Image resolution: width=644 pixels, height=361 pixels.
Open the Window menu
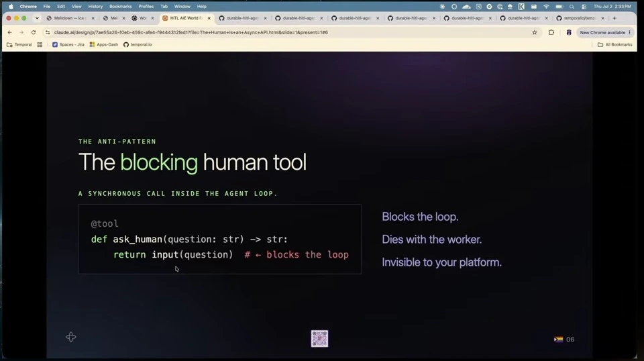pos(182,7)
